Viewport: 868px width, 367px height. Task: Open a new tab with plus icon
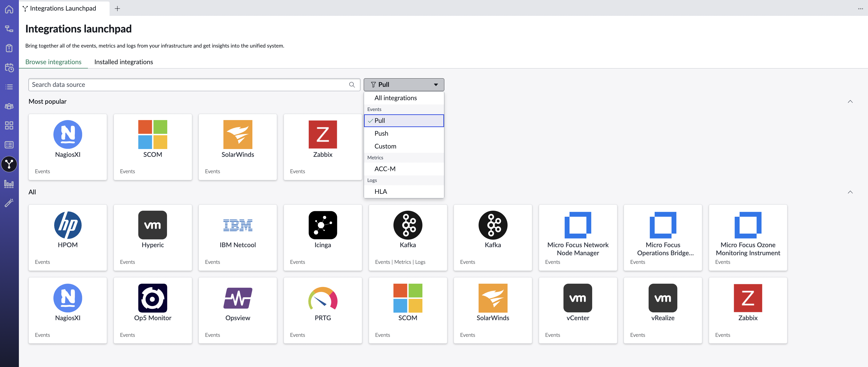(117, 8)
